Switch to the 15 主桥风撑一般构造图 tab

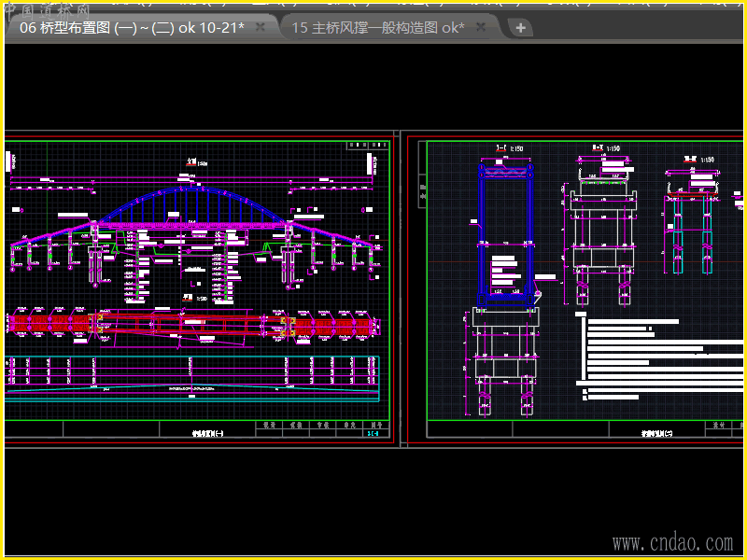coord(377,28)
